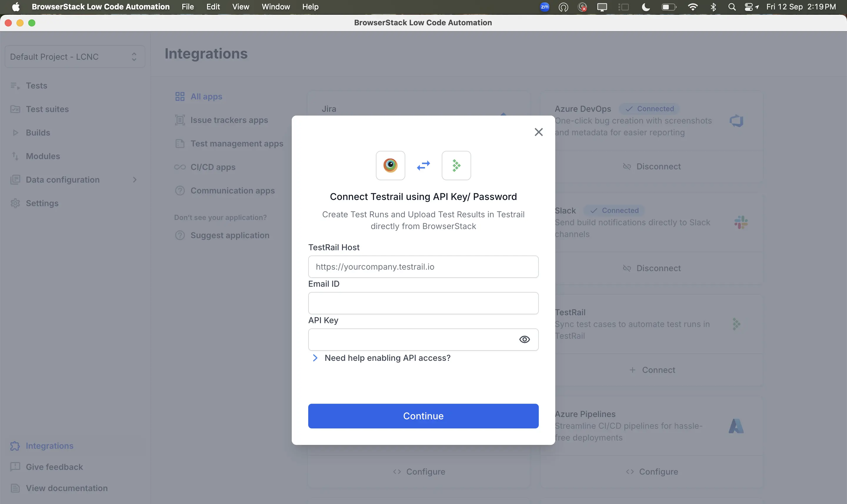Select the All apps category icon
The image size is (847, 504).
click(180, 96)
